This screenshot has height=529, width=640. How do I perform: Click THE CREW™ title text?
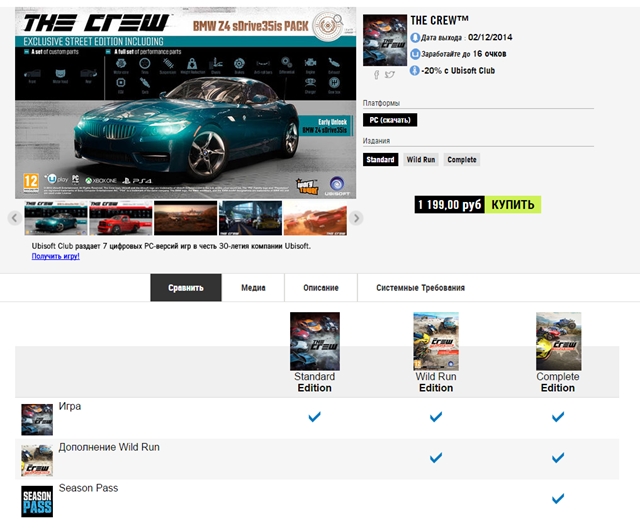[x=440, y=20]
